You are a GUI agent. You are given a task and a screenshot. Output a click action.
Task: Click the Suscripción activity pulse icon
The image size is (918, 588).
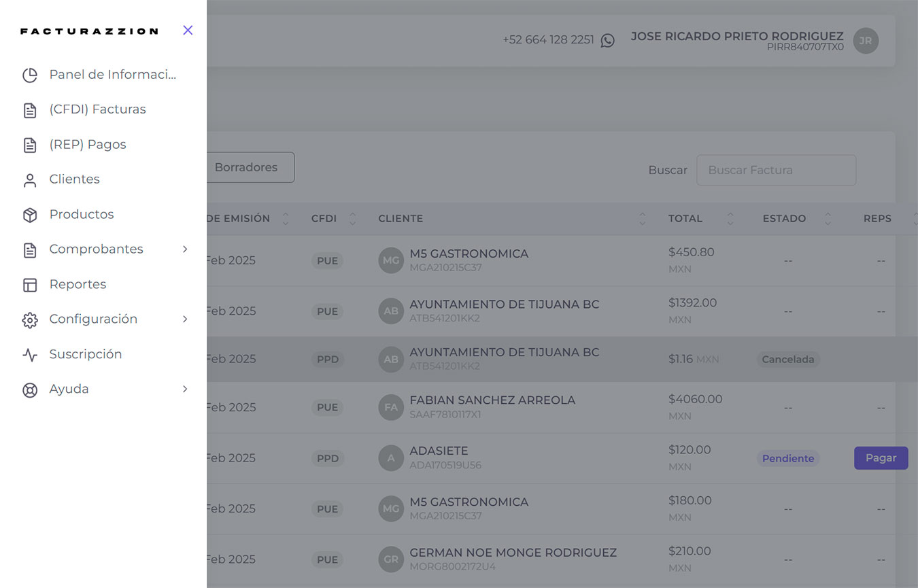30,355
